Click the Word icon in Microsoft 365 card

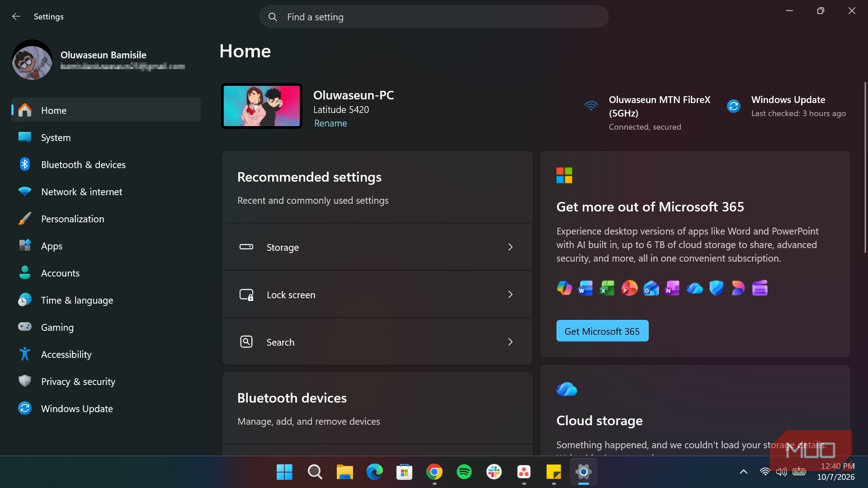(x=585, y=288)
